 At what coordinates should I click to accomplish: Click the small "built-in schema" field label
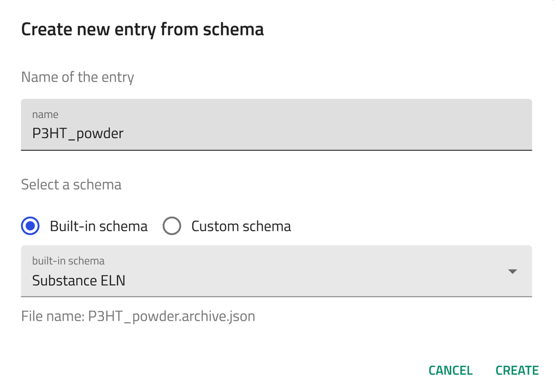point(68,261)
